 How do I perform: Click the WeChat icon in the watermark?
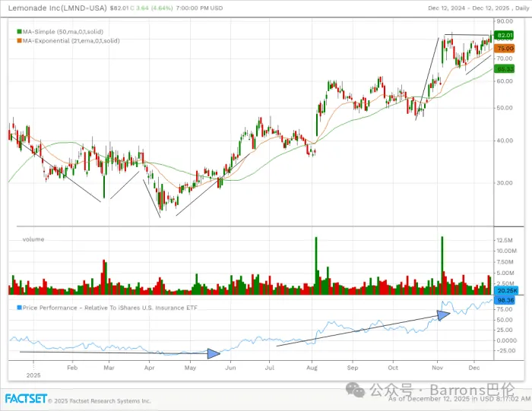(355, 390)
